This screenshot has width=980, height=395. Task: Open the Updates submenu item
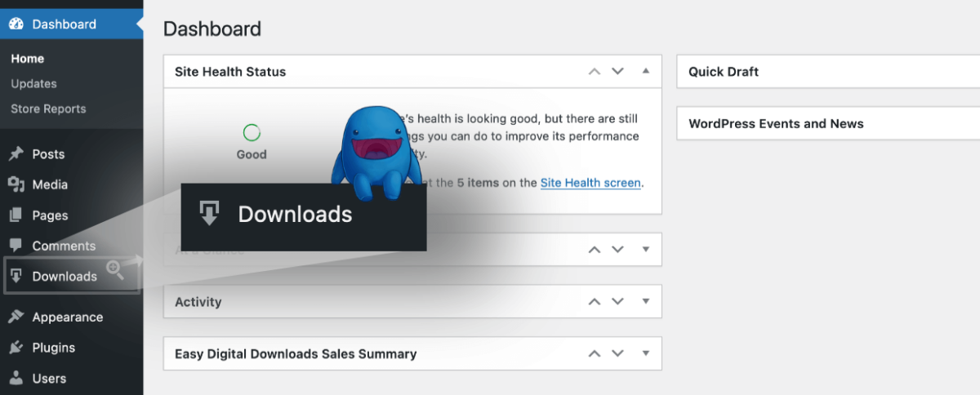coord(33,84)
